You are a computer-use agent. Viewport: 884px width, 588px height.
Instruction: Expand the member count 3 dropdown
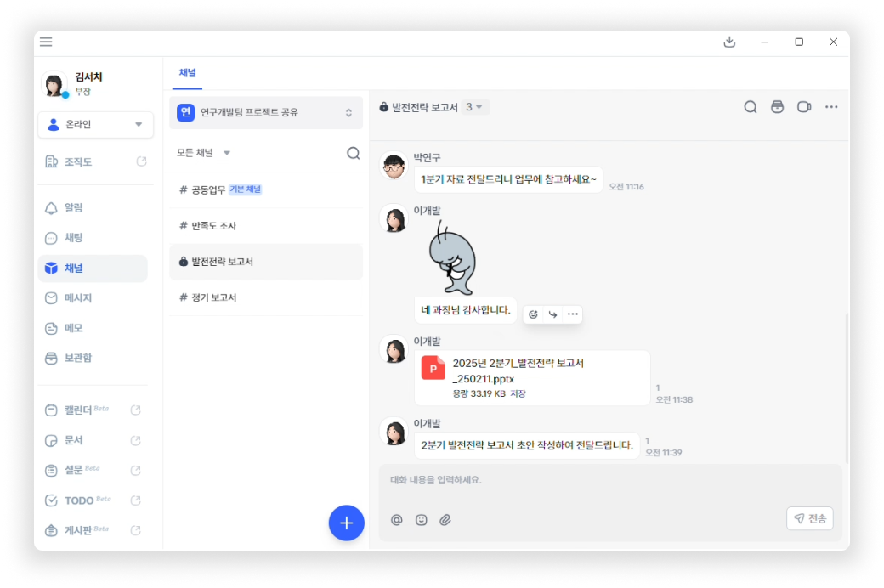(x=474, y=106)
